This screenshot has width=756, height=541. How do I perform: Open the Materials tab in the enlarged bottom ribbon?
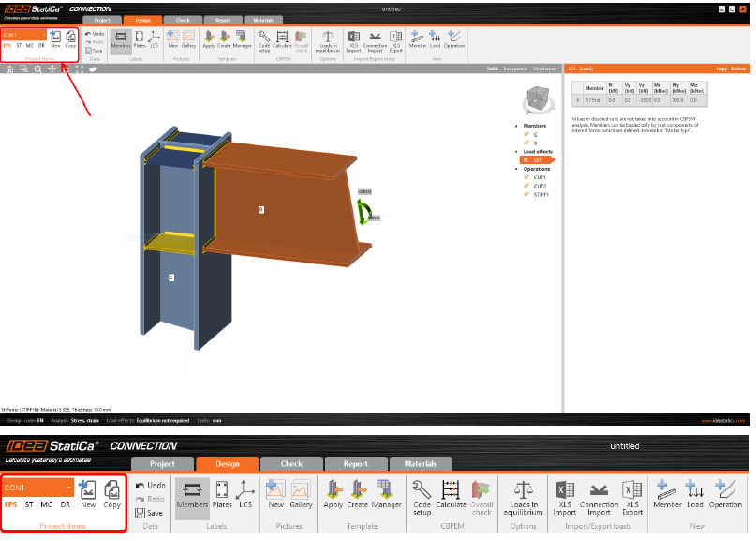[x=420, y=463]
